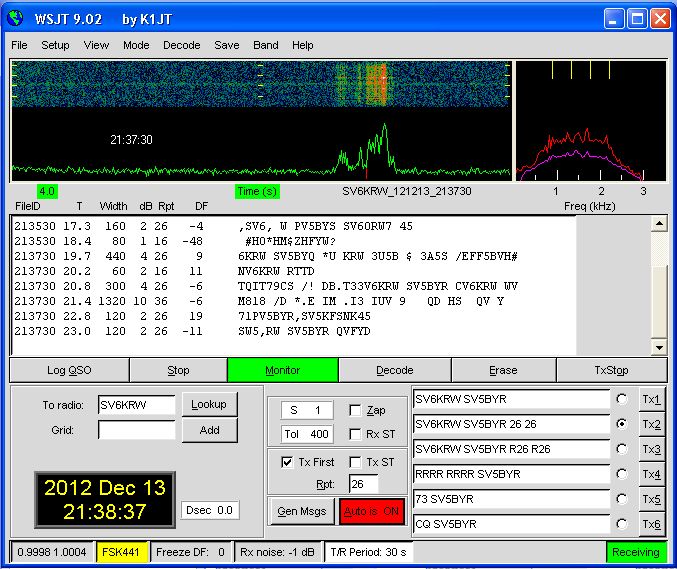Viewport: 677px width, 569px height.
Task: Click the Tx4 transmit button
Action: 652,474
